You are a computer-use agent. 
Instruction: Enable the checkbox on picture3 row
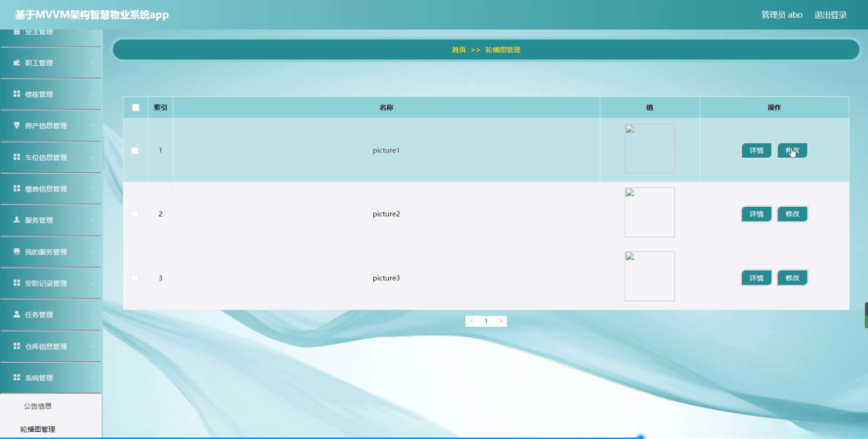(x=135, y=277)
